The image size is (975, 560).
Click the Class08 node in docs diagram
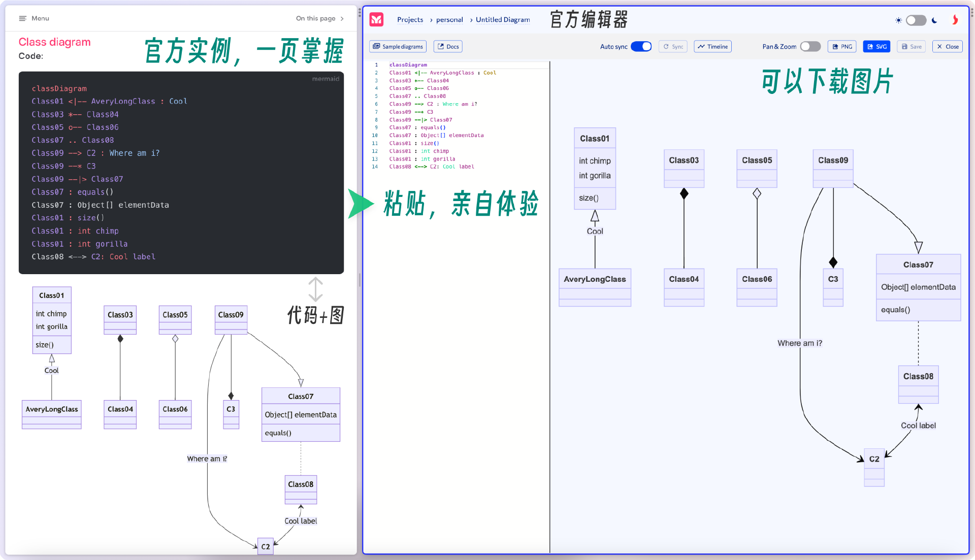point(301,489)
